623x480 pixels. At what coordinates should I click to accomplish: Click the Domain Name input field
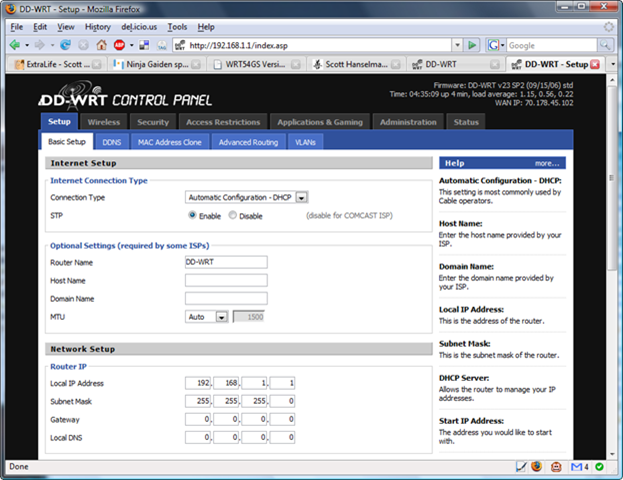(x=226, y=298)
